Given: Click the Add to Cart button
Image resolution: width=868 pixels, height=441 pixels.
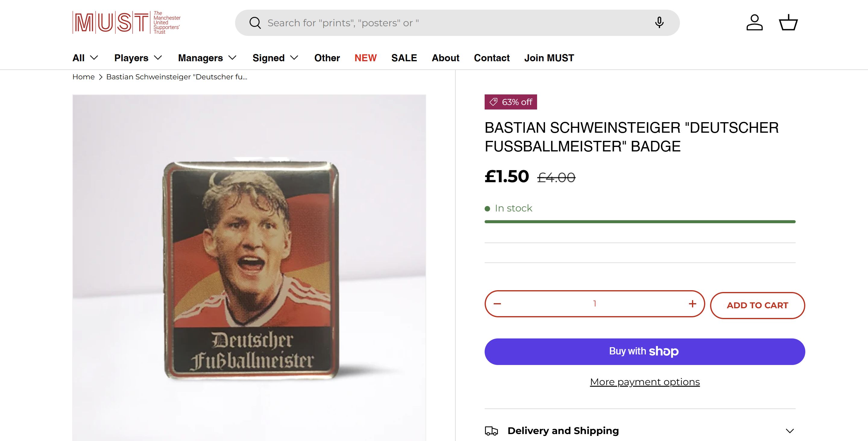Looking at the screenshot, I should (757, 306).
